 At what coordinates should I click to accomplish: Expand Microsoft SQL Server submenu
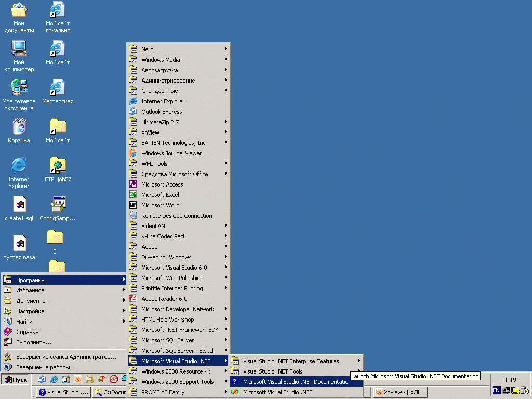pos(179,340)
